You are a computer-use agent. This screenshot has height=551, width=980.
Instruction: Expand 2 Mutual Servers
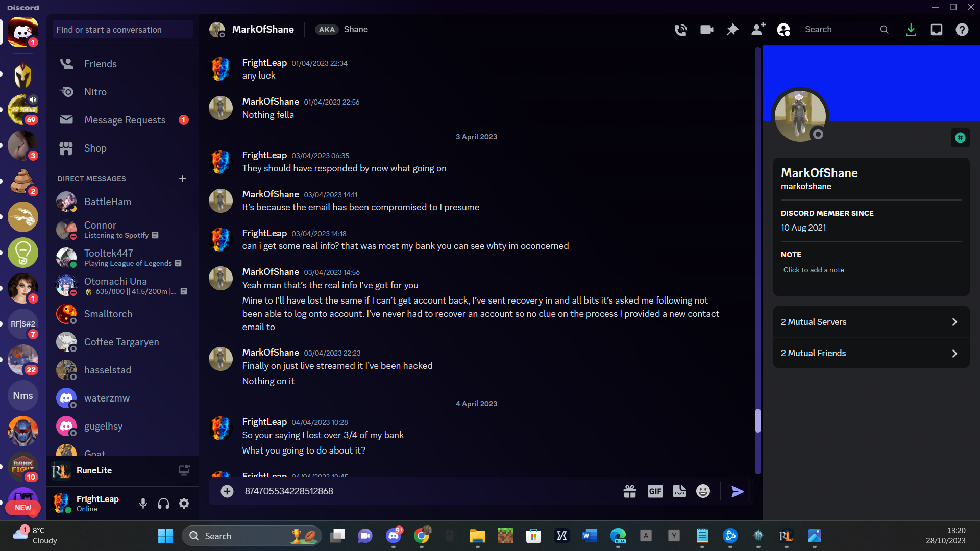click(871, 322)
